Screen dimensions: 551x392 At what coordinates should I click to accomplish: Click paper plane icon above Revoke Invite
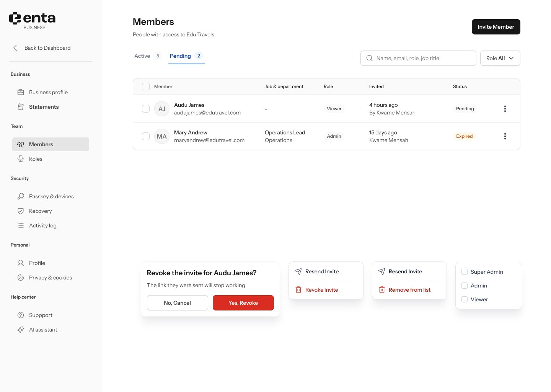298,271
